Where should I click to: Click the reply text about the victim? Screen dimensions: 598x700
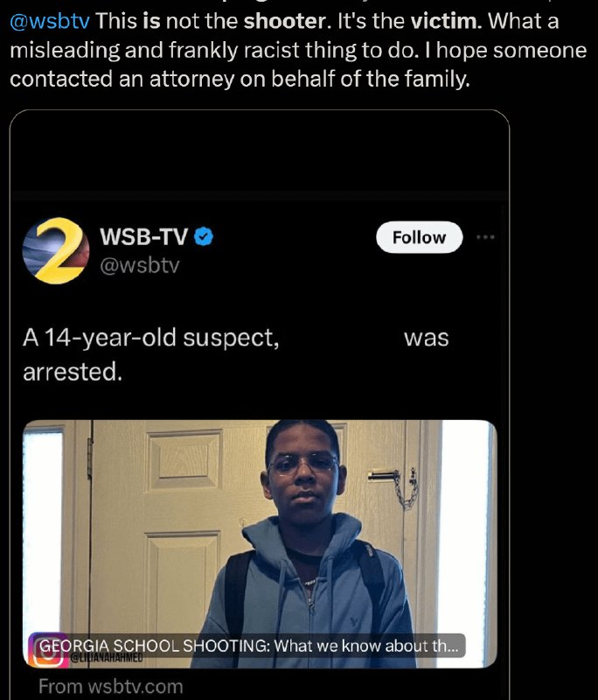298,50
